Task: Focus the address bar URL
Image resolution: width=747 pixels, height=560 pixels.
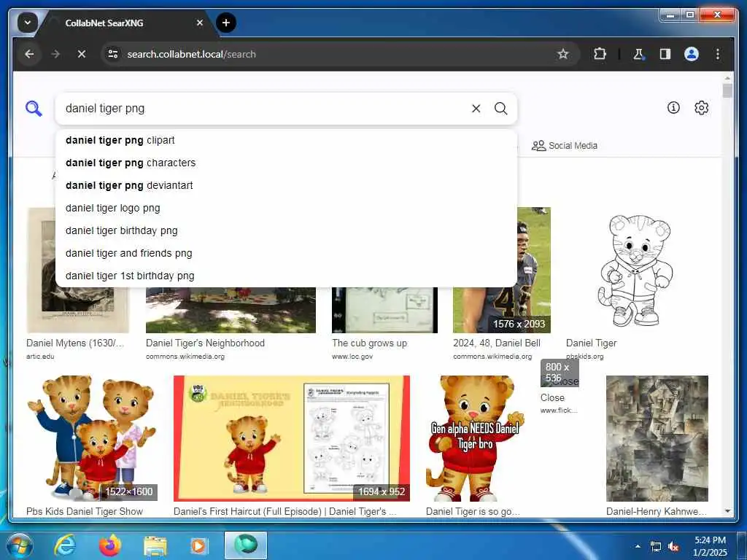Action: (x=192, y=54)
